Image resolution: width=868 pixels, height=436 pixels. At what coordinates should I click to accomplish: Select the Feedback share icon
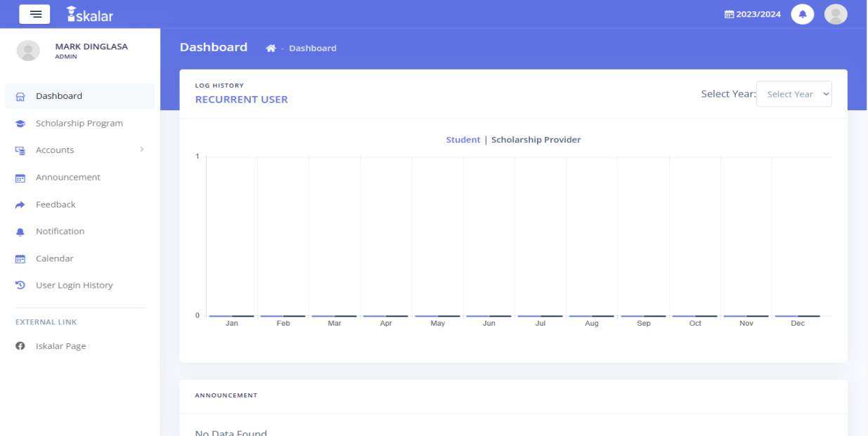coord(19,204)
